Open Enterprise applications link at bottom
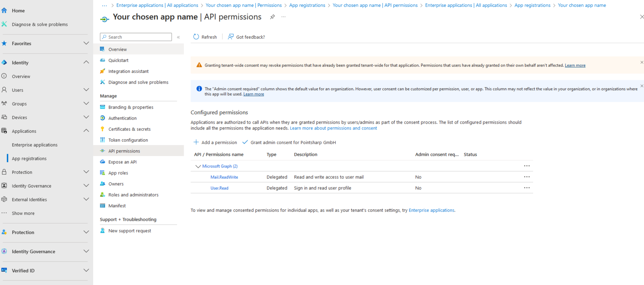644x285 pixels. tap(431, 211)
